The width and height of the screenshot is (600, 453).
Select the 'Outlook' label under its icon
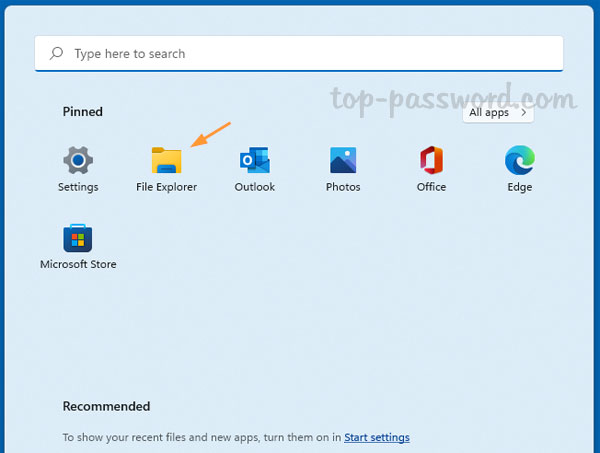[x=254, y=187]
